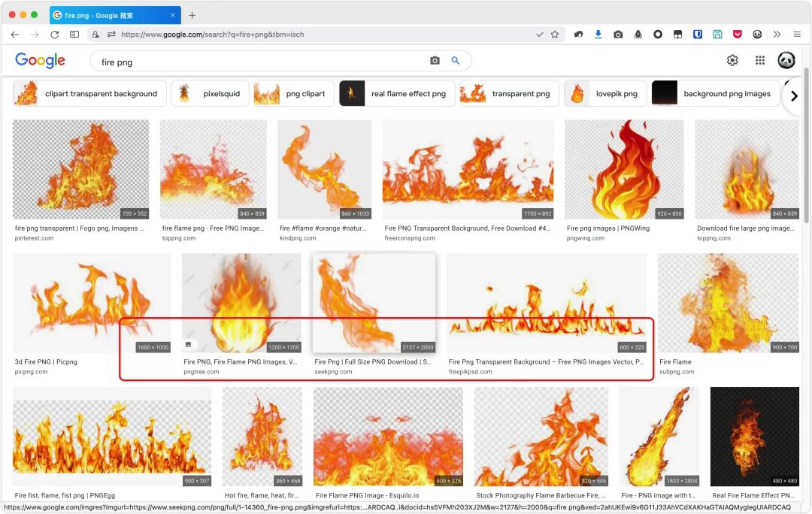Save the page to Pocket
This screenshot has width=812, height=514.
738,34
